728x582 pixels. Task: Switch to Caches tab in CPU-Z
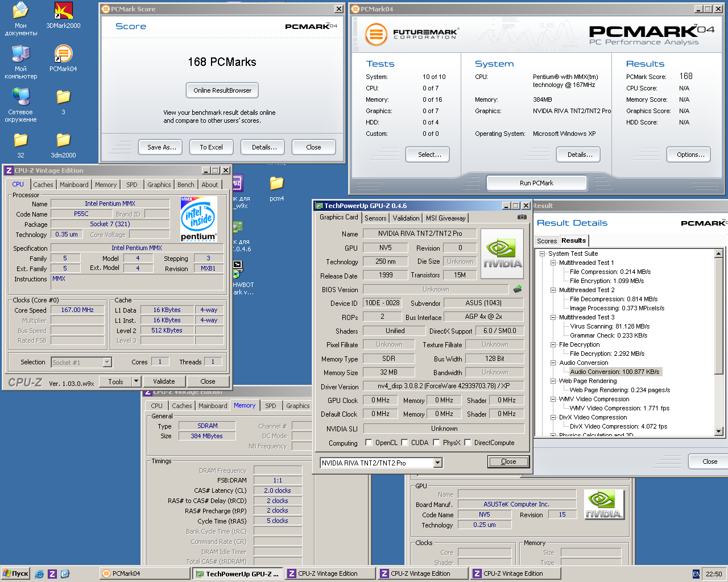point(43,185)
